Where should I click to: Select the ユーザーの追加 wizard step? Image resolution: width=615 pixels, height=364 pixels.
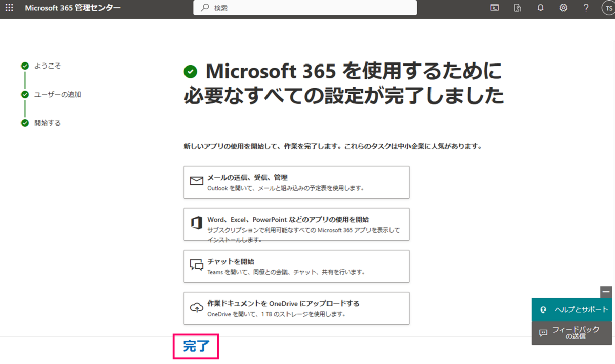pos(58,94)
